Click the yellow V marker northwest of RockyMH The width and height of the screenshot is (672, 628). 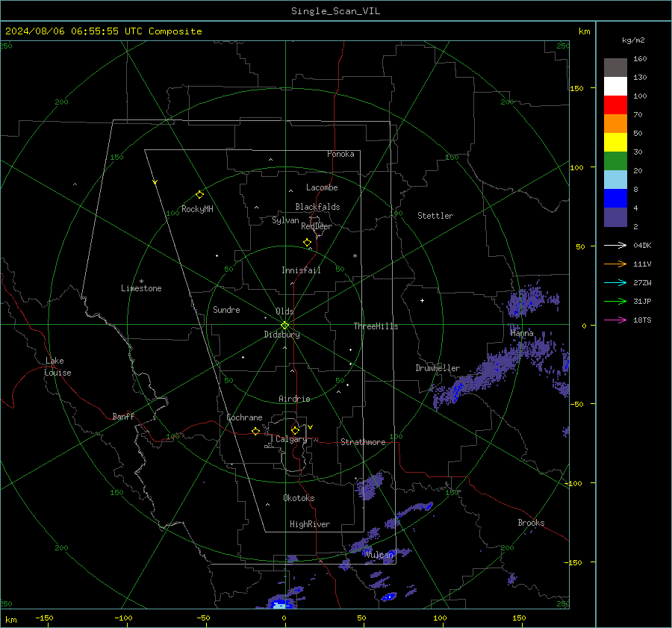coord(155,182)
